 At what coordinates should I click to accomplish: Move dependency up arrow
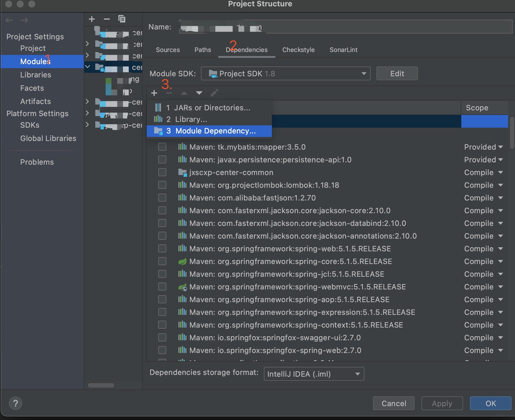[x=184, y=93]
